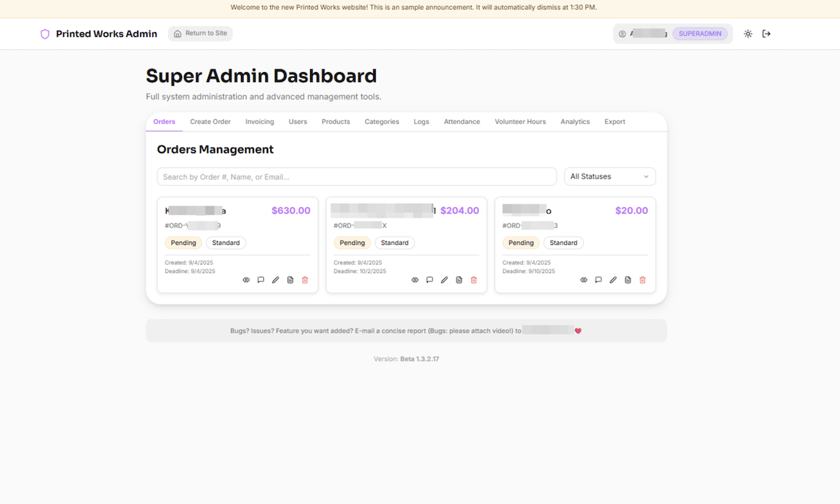Click the logout icon in header
The width and height of the screenshot is (840, 504).
(766, 34)
